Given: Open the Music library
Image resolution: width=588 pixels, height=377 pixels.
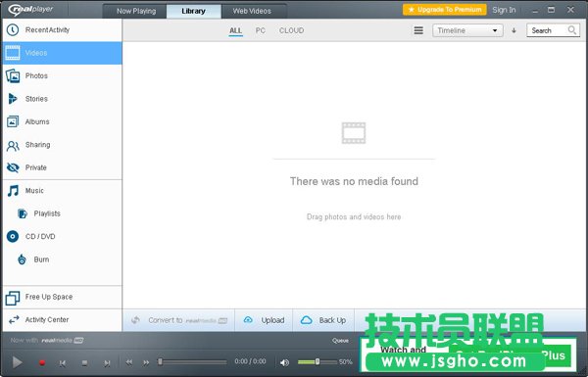Looking at the screenshot, I should 63,191.
